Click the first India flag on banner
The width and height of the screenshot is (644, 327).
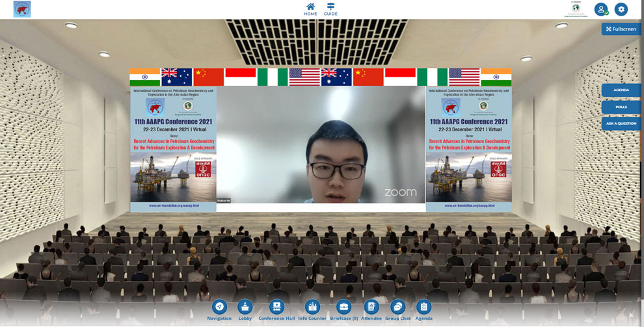pos(145,77)
